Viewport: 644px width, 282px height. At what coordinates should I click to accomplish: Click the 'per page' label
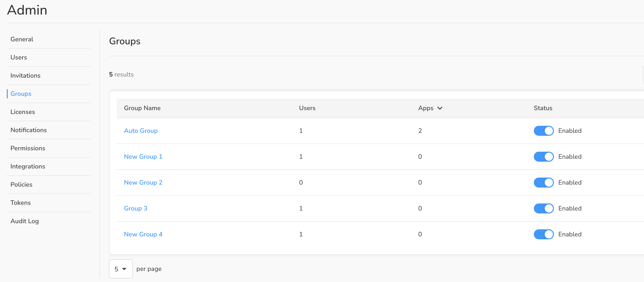click(x=149, y=269)
